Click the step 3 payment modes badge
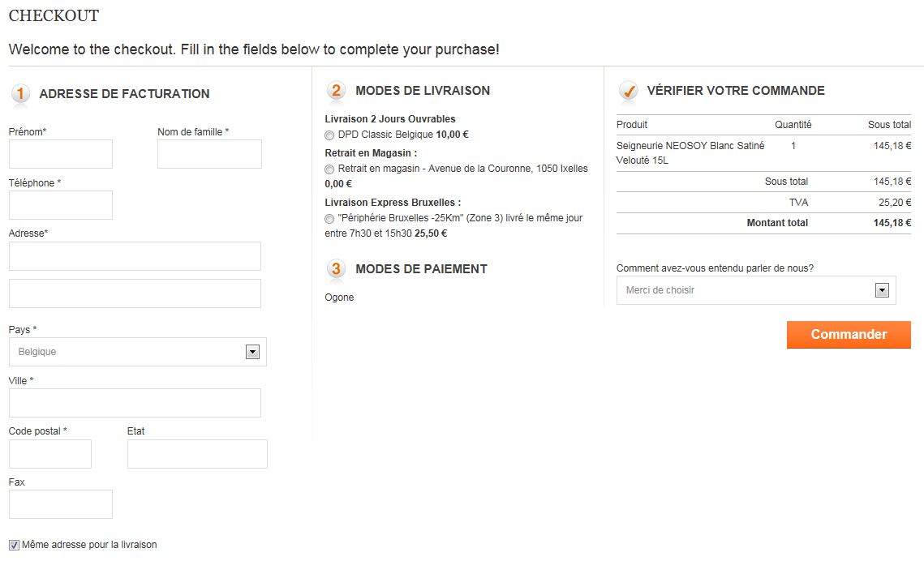 (x=336, y=269)
